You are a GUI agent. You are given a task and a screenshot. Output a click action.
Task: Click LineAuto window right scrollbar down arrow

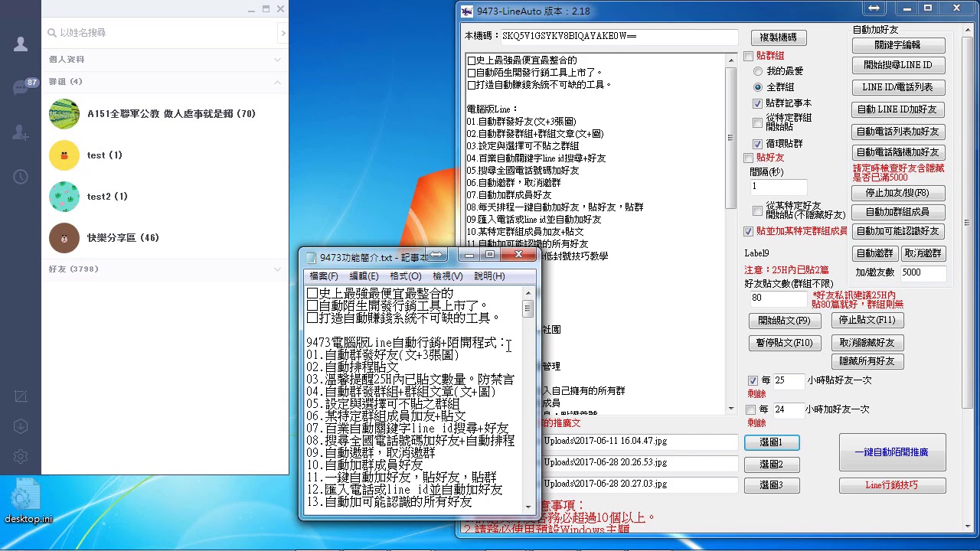point(969,526)
